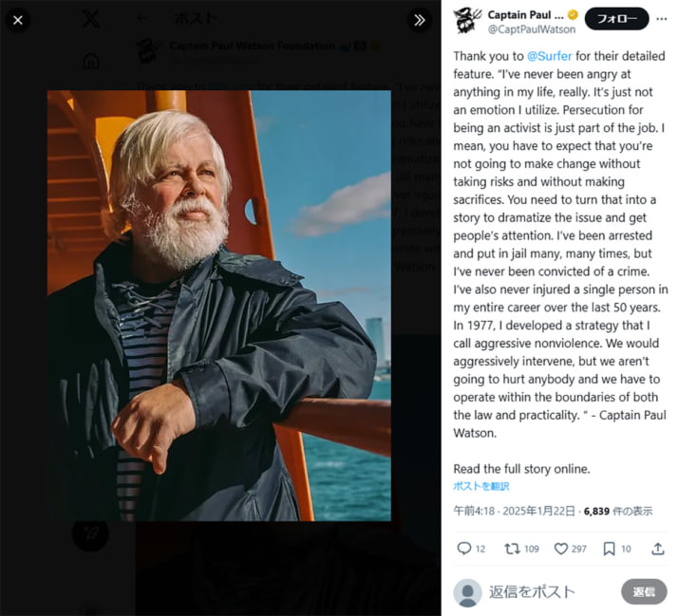The width and height of the screenshot is (678, 616).
Task: Click ポストを翻訳 to translate the post
Action: coord(480,486)
